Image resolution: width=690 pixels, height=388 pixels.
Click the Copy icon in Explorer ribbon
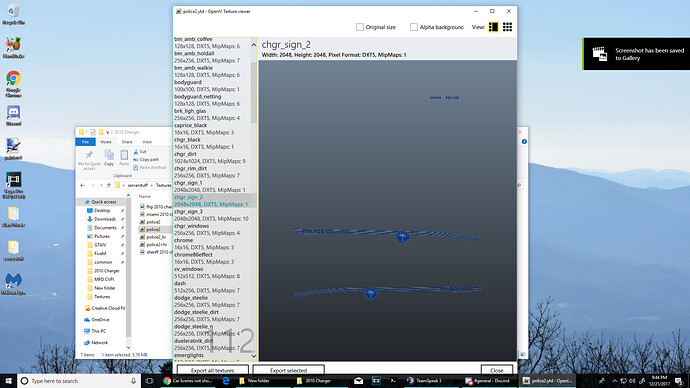point(109,157)
